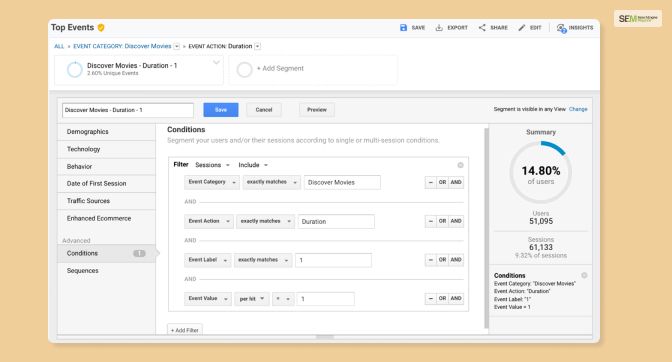Click the Cancel button

pos(264,110)
